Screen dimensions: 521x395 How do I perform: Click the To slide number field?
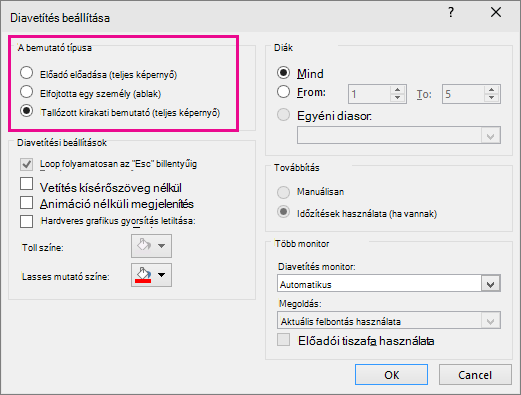463,94
